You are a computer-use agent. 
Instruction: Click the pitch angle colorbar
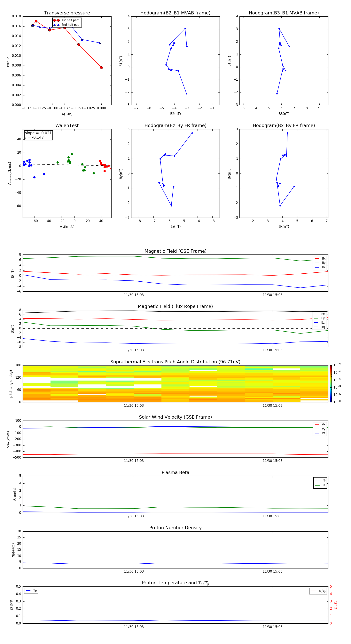[x=331, y=384]
